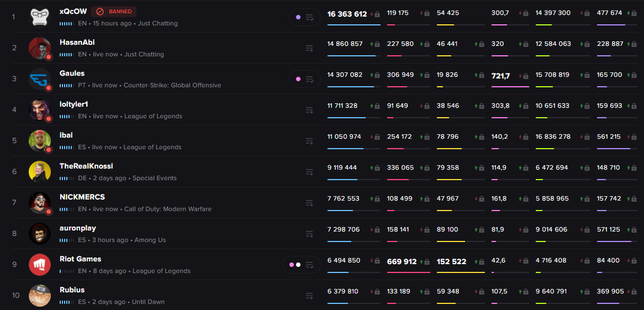Click the green up arrow next to 14 860 857
Screen dimensions: 644x310
pyautogui.click(x=372, y=44)
